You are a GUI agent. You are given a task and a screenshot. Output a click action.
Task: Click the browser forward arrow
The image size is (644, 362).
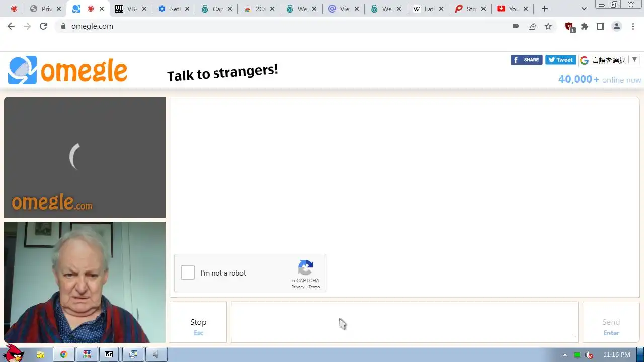tap(27, 26)
